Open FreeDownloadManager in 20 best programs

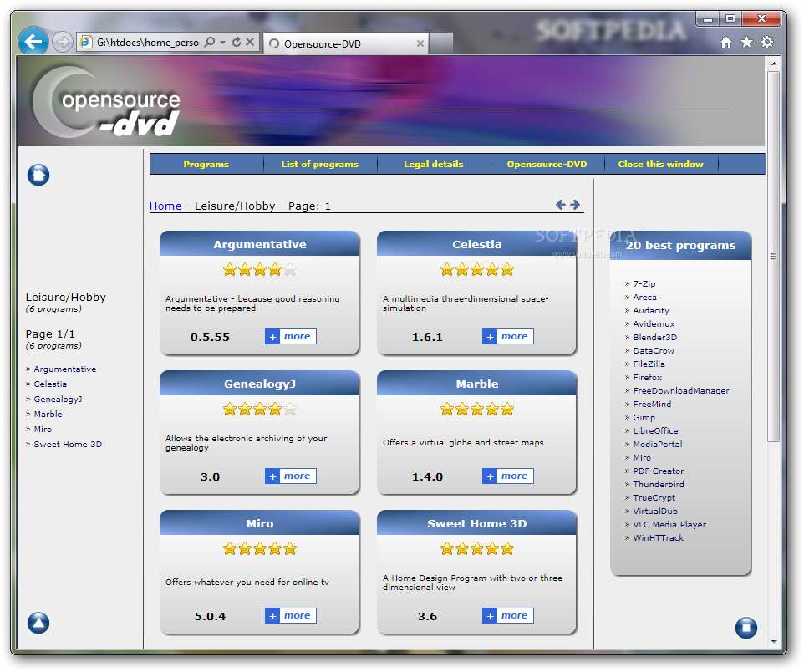[x=681, y=390]
